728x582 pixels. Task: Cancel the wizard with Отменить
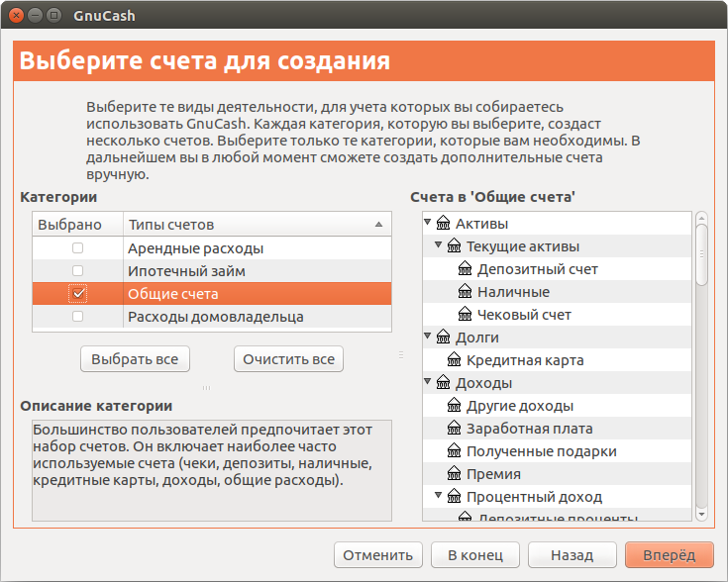pos(378,555)
